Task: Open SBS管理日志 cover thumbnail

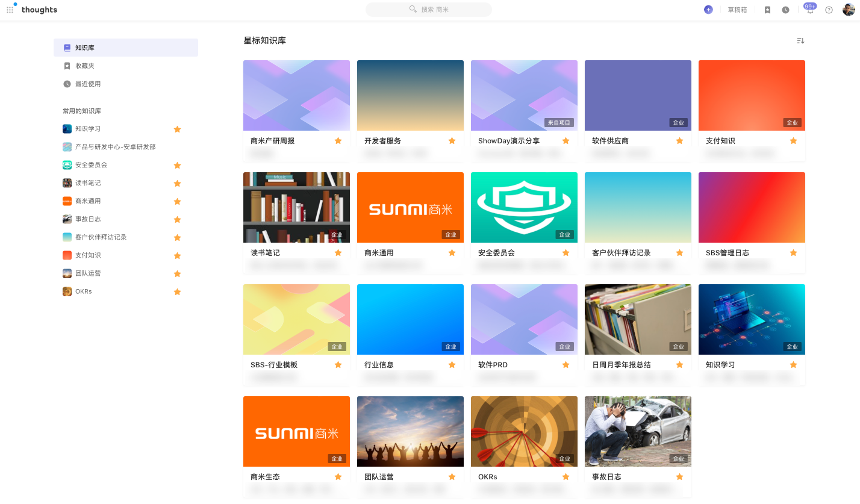Action: coord(752,207)
